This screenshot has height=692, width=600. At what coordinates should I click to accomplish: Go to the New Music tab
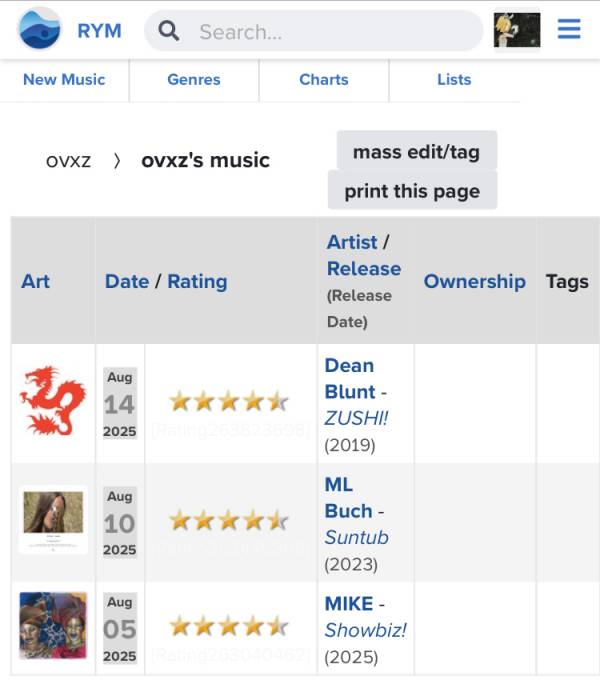click(64, 80)
